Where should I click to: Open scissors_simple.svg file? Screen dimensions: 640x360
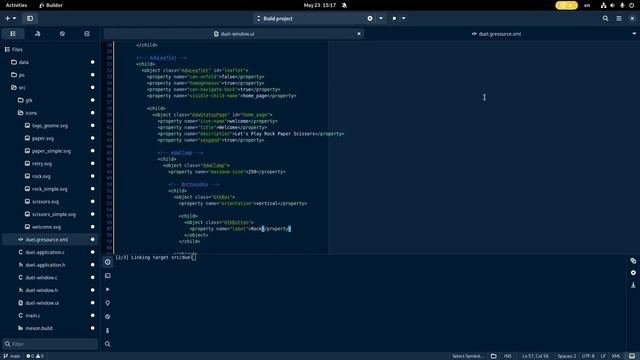pos(50,214)
